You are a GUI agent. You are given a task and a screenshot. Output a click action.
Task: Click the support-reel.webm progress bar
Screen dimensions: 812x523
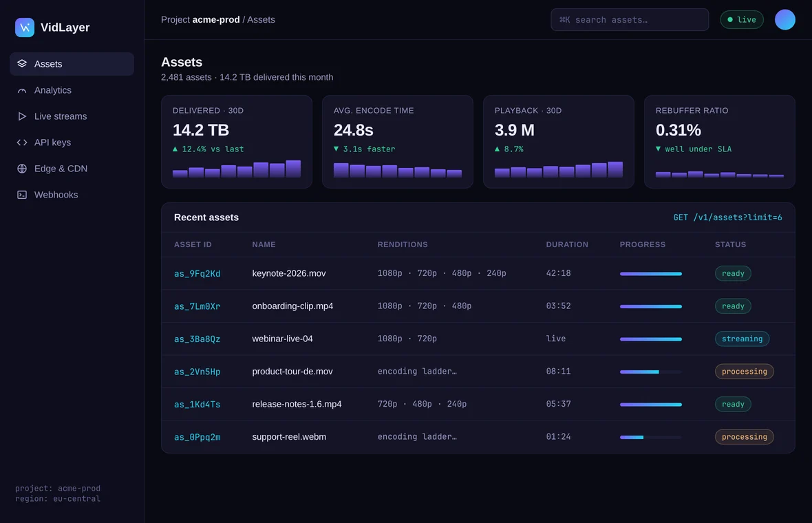[651, 437]
